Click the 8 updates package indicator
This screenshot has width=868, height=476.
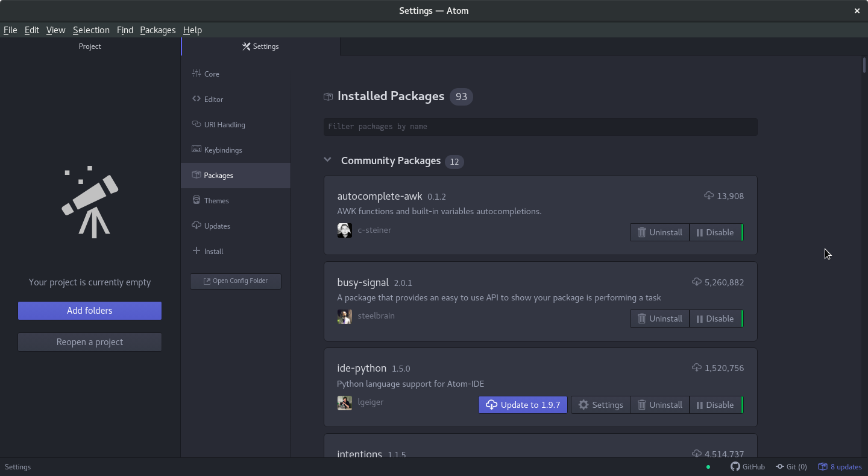pyautogui.click(x=840, y=466)
